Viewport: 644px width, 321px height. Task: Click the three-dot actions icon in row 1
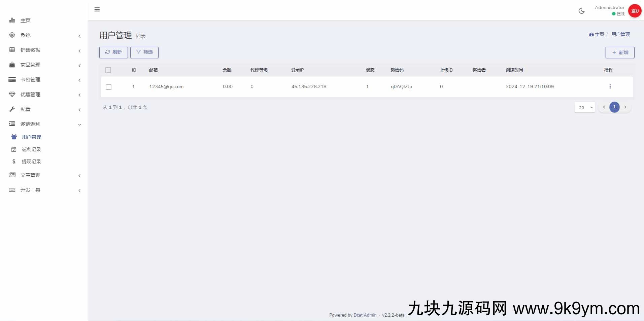coord(610,86)
